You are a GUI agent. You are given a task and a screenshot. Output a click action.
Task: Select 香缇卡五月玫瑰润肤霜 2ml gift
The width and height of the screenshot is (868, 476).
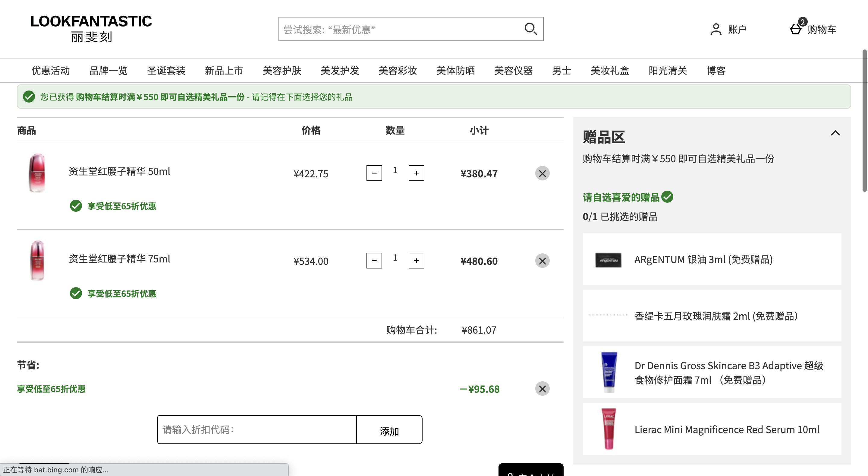(712, 316)
